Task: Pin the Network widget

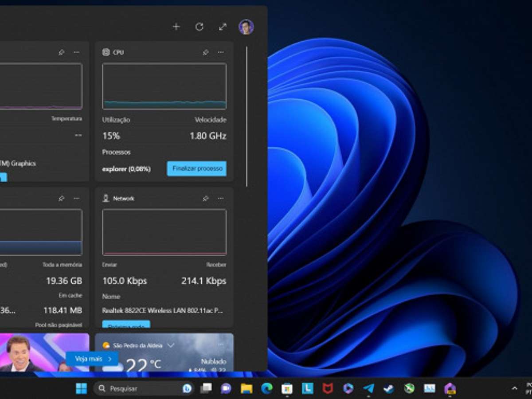Action: coord(206,199)
